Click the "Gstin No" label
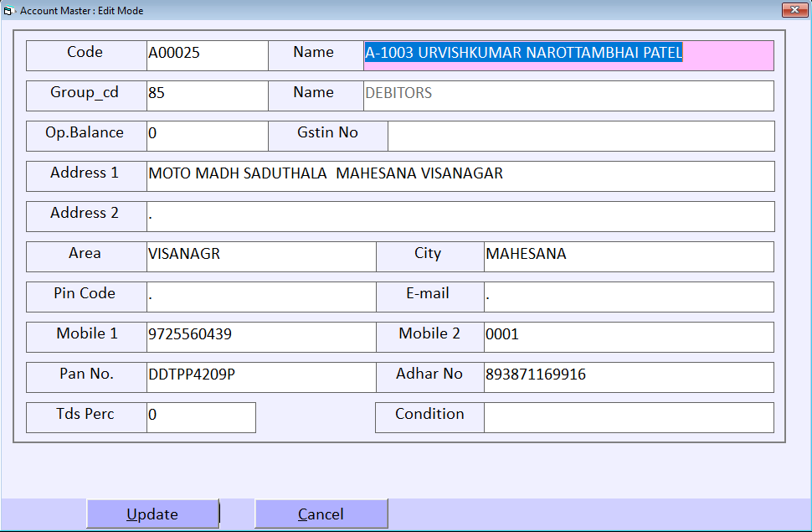Image resolution: width=812 pixels, height=532 pixels. [x=328, y=132]
